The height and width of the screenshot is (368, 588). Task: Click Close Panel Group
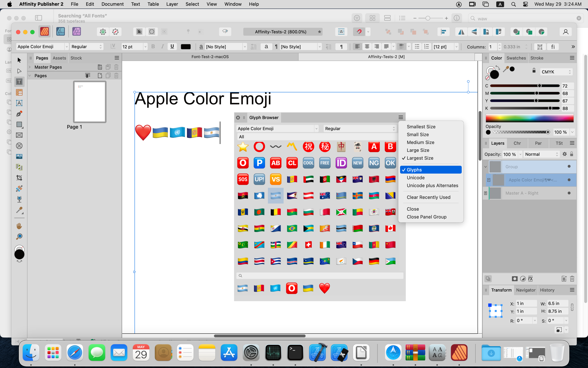pos(427,217)
